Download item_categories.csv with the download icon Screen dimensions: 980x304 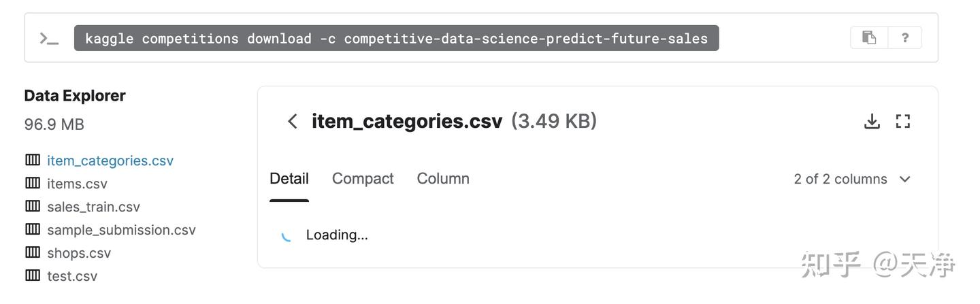coord(872,122)
